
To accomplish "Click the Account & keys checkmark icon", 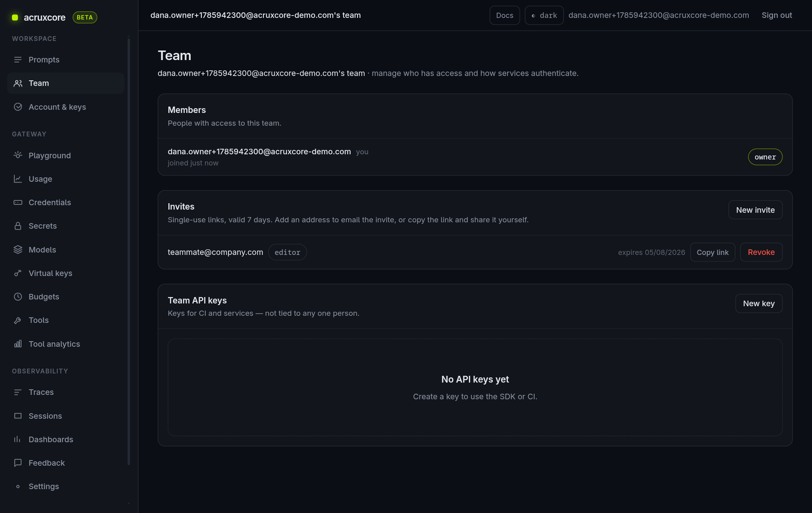I will point(18,107).
